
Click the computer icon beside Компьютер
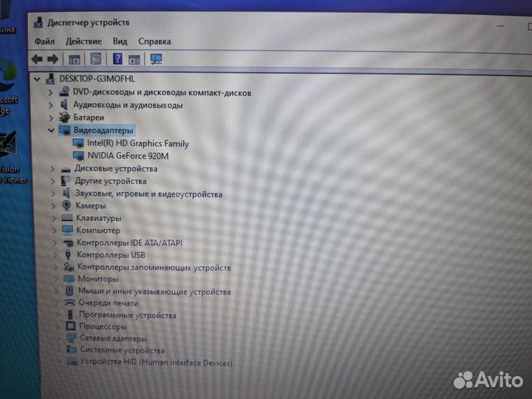coord(67,230)
